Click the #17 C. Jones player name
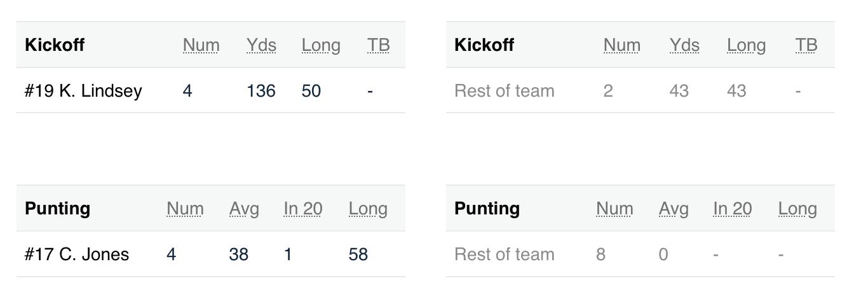868x299 pixels. (77, 254)
